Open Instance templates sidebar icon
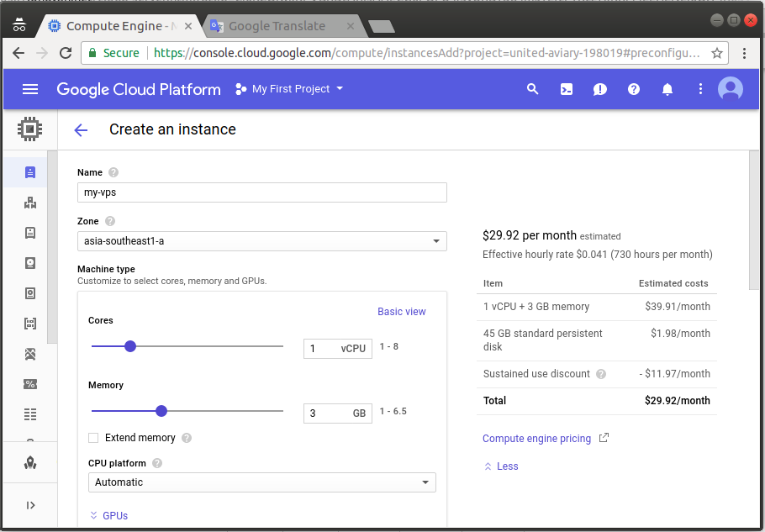 [x=30, y=233]
